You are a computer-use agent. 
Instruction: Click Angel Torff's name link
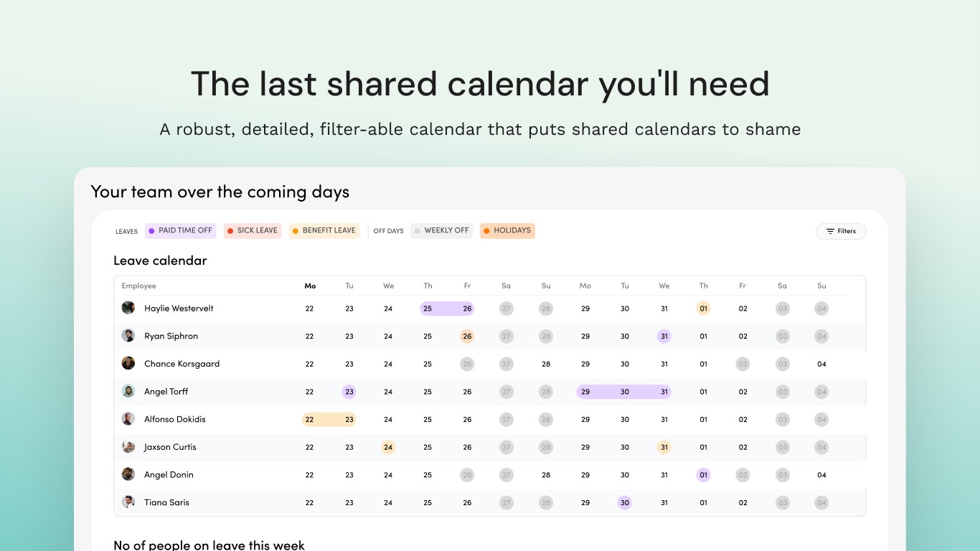pyautogui.click(x=166, y=392)
